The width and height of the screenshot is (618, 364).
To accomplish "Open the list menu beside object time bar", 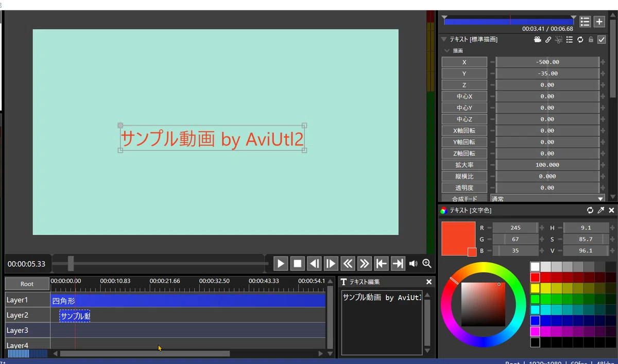I will (x=585, y=22).
